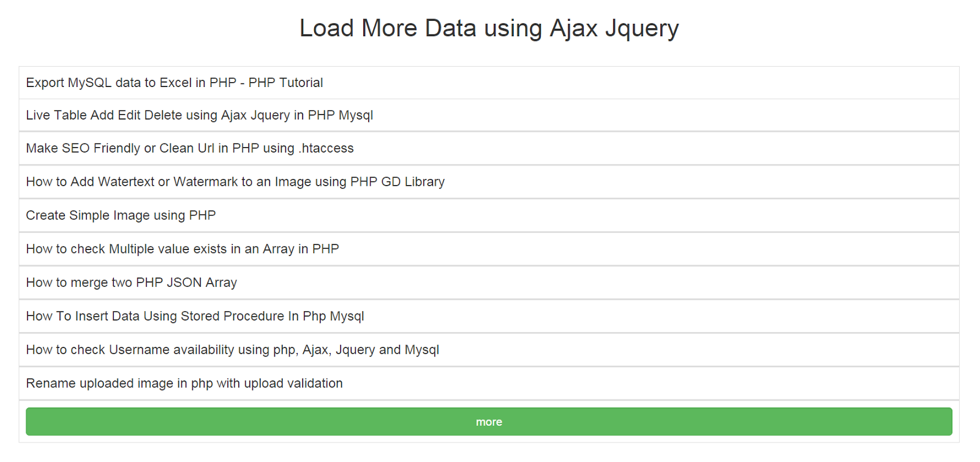Open Live Table Add Edit Delete item

[199, 115]
